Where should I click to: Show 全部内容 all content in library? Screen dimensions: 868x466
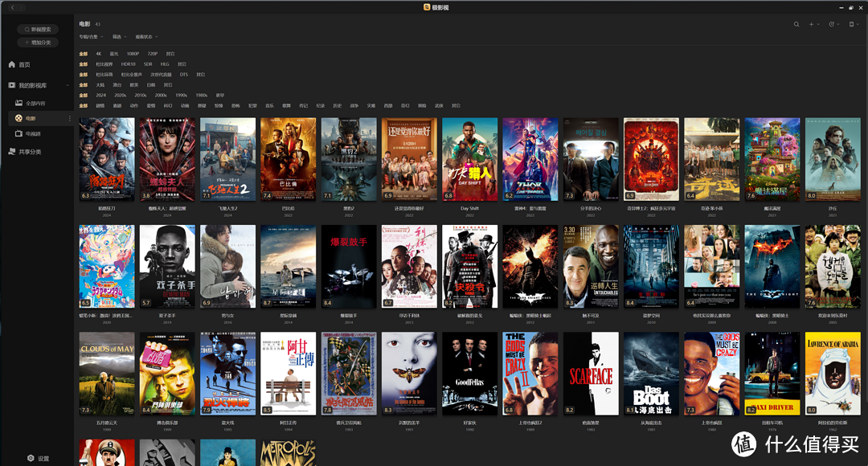(x=35, y=103)
